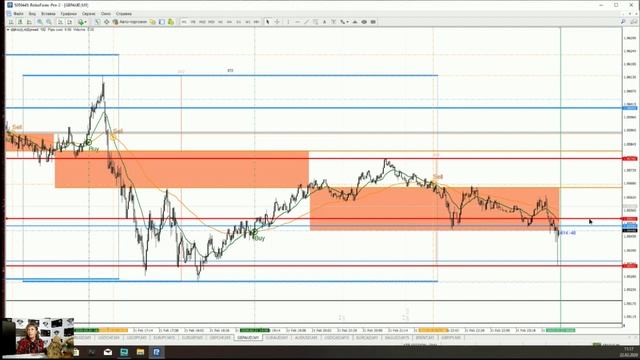The width and height of the screenshot is (640, 360).
Task: Switch to the EURAUD chart tab
Action: [277, 338]
